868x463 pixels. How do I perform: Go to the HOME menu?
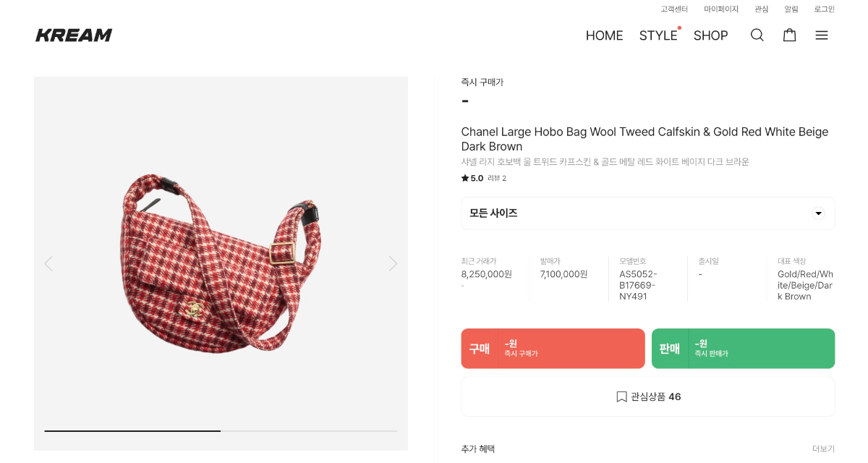coord(604,35)
